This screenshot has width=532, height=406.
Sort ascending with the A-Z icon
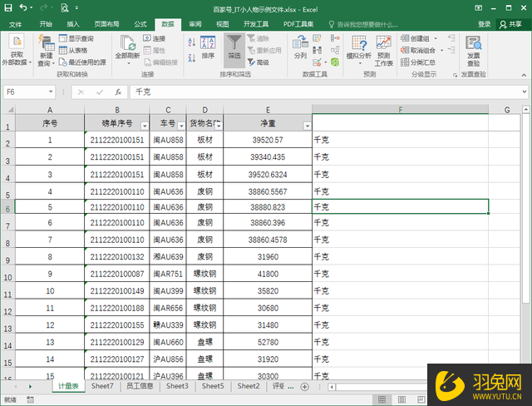(x=191, y=42)
